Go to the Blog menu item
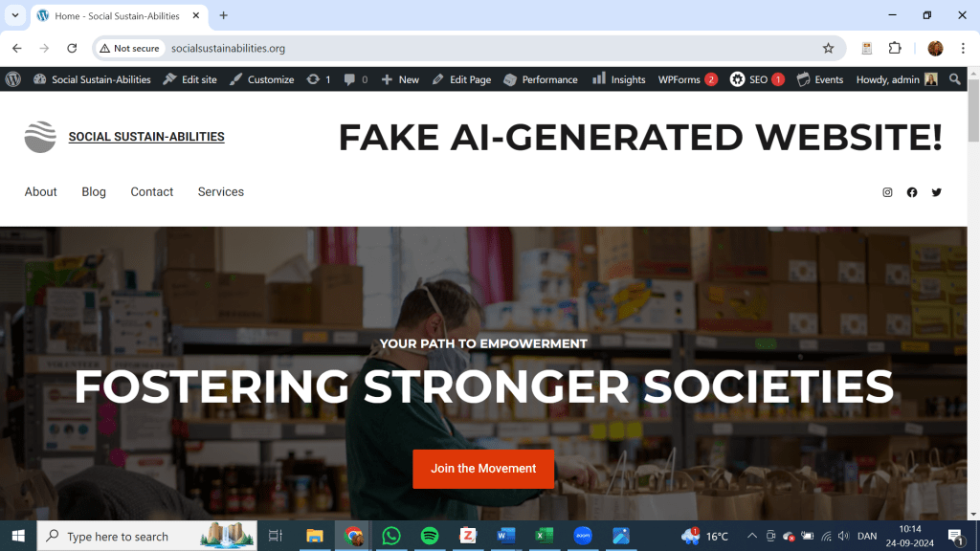 [x=94, y=191]
